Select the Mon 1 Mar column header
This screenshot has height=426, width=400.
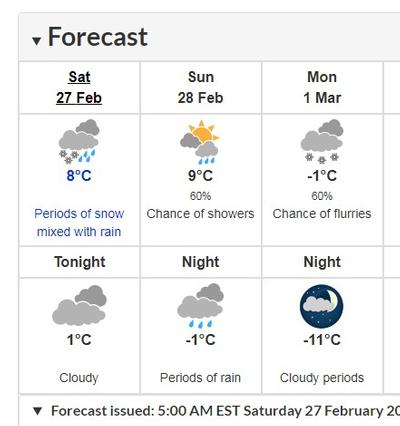click(322, 87)
